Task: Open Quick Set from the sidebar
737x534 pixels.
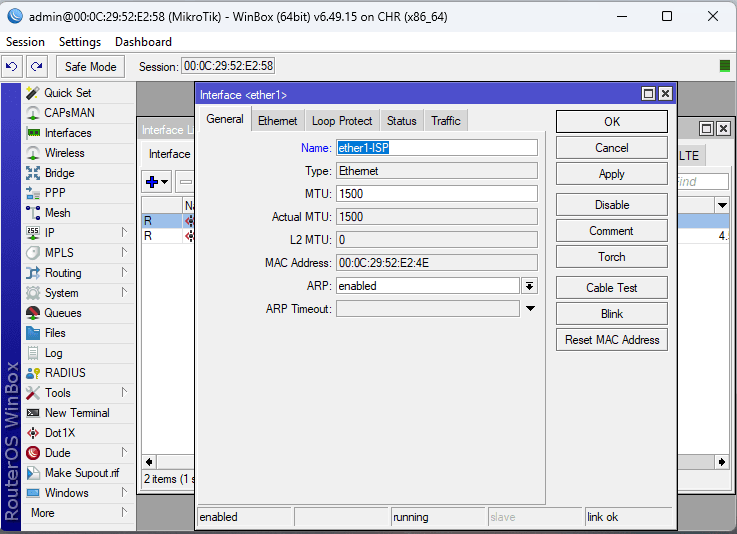Action: pyautogui.click(x=67, y=93)
